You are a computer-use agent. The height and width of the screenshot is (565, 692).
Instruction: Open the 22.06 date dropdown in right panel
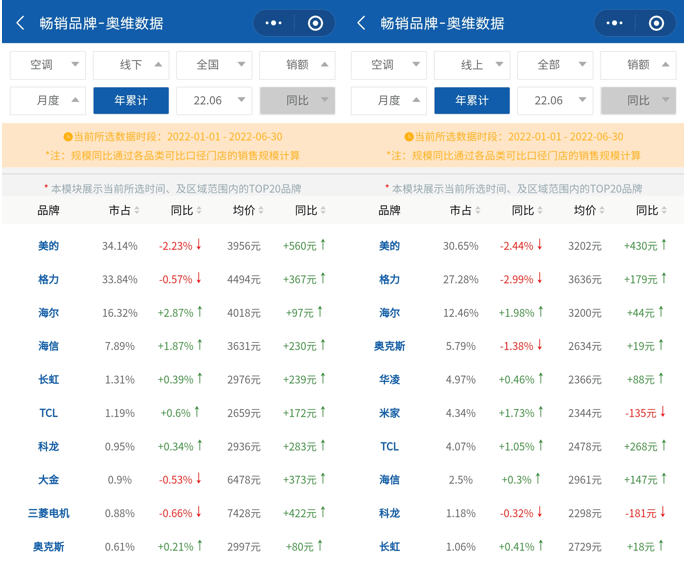pos(555,101)
